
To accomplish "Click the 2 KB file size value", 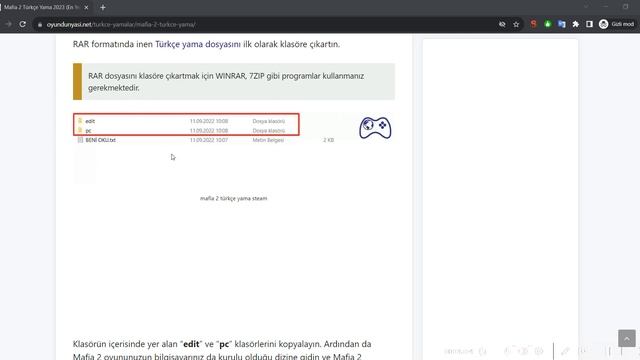I will 329,140.
